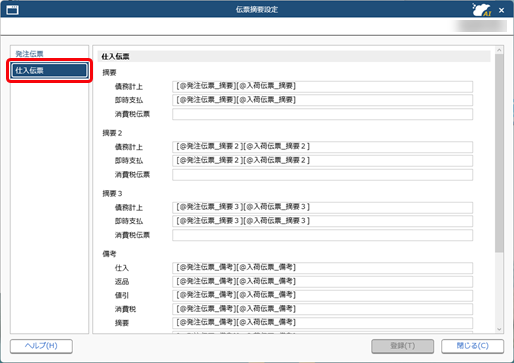Screen dimensions: 514x363
Task: Click 摘要 field under 備考
Action: 322,323
